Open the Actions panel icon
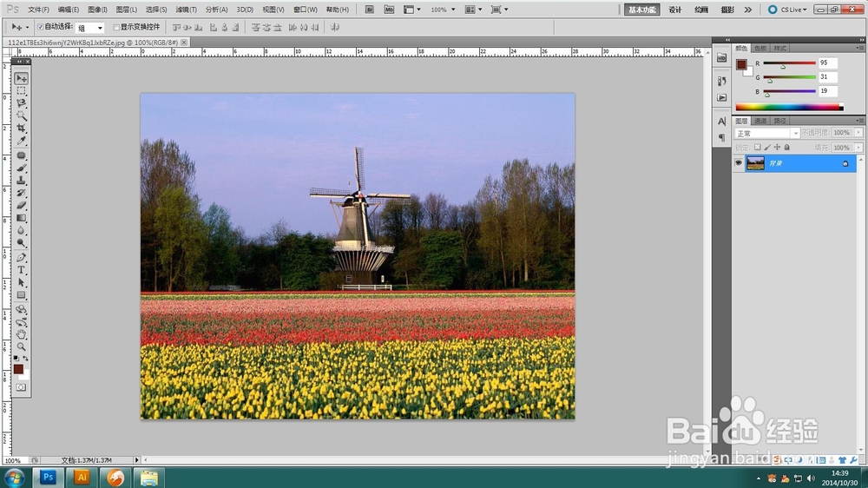Viewport: 868px width, 488px height. point(722,97)
